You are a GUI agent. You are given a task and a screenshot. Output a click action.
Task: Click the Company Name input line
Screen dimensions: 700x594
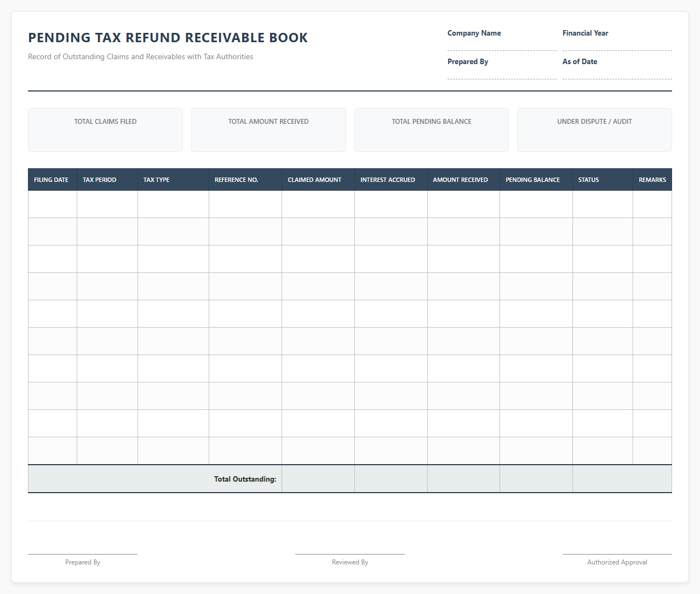pyautogui.click(x=502, y=45)
